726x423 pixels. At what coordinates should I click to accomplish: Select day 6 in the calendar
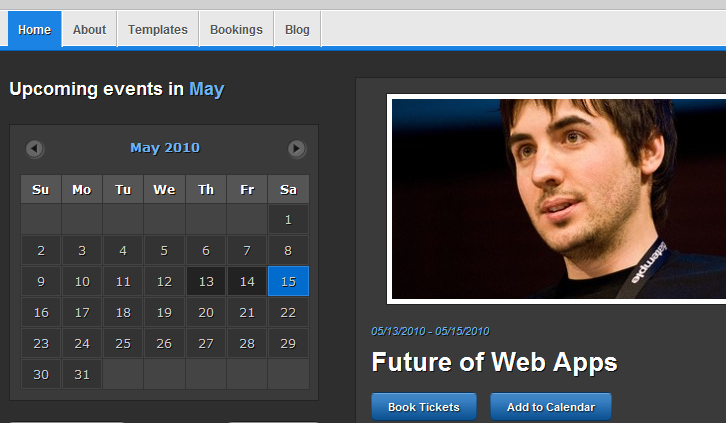click(206, 250)
